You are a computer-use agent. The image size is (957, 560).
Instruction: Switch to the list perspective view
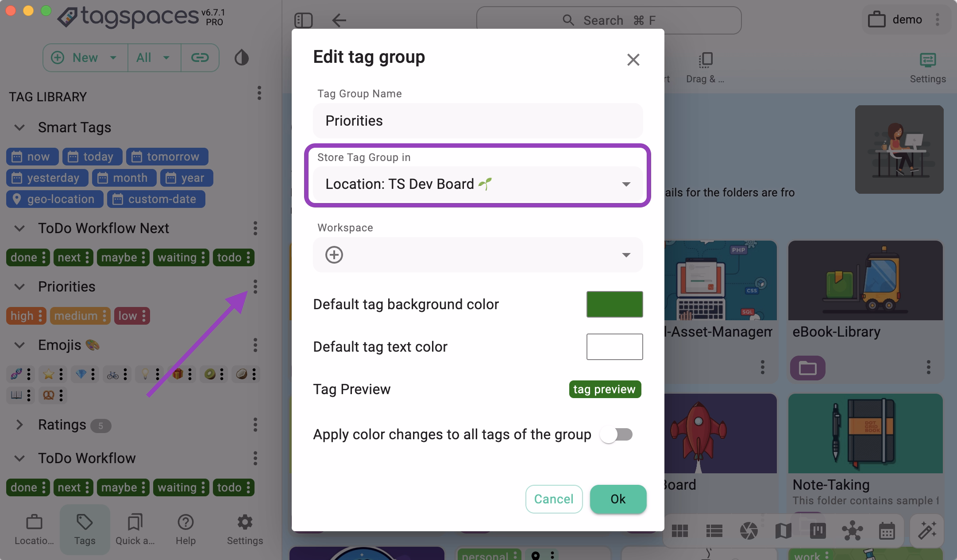pyautogui.click(x=714, y=531)
